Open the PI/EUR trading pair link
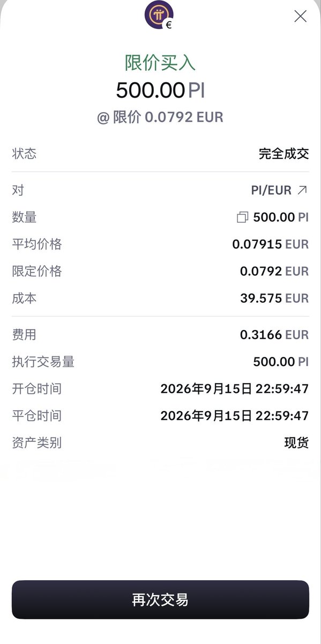The width and height of the screenshot is (321, 644). [x=279, y=190]
